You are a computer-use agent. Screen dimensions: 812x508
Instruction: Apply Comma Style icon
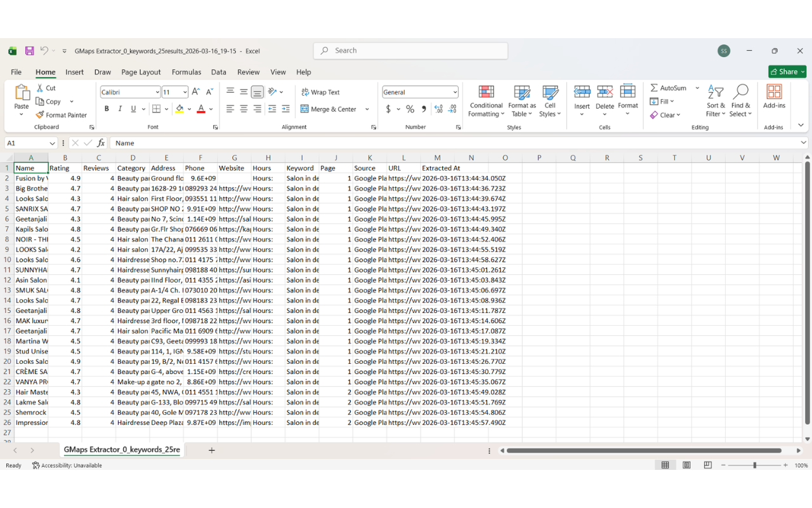click(424, 109)
